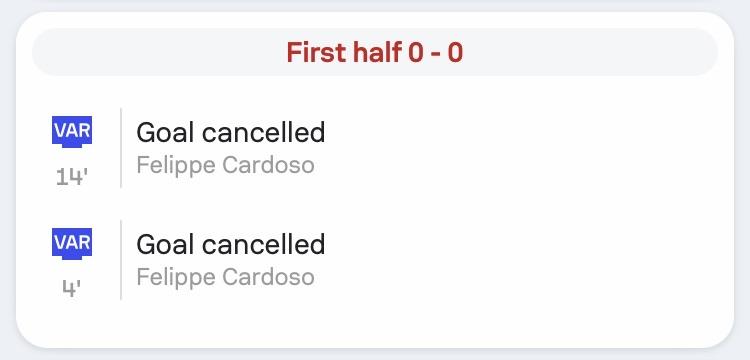The height and width of the screenshot is (360, 750).
Task: Click the 0 - 0 score in the header
Action: click(x=436, y=53)
